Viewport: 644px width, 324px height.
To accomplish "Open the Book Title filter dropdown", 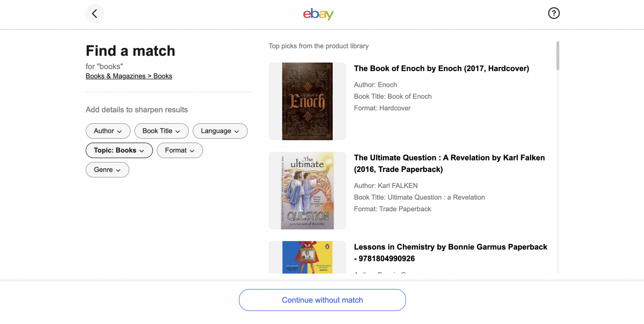I will tap(161, 131).
